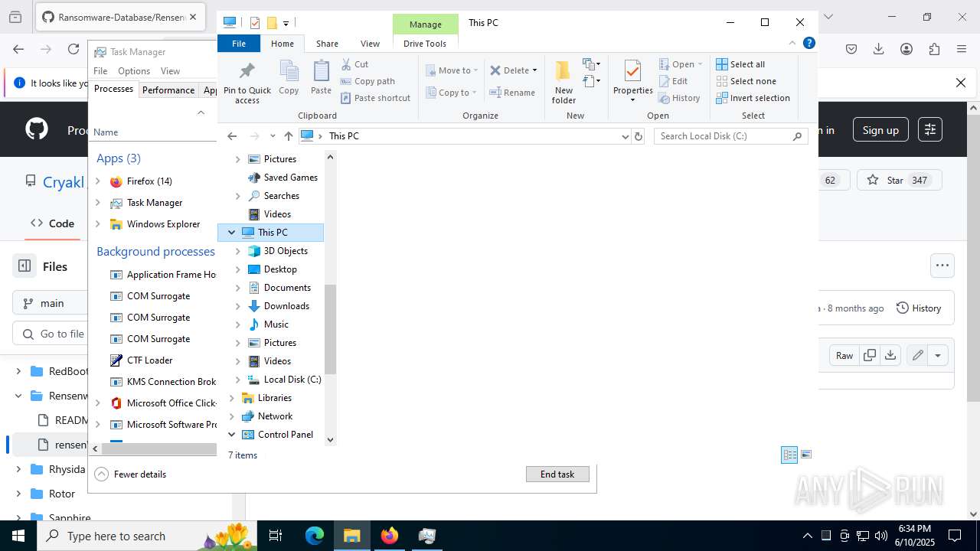Go up one folder level
Viewport: 980px width, 551px height.
coord(288,136)
